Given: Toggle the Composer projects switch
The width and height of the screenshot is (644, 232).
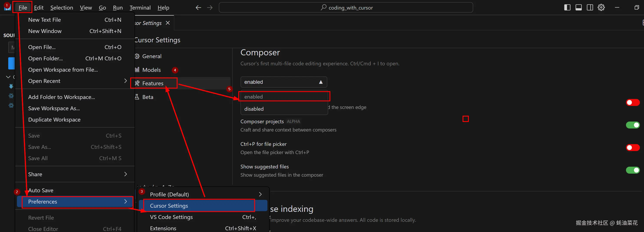Looking at the screenshot, I should [x=633, y=125].
